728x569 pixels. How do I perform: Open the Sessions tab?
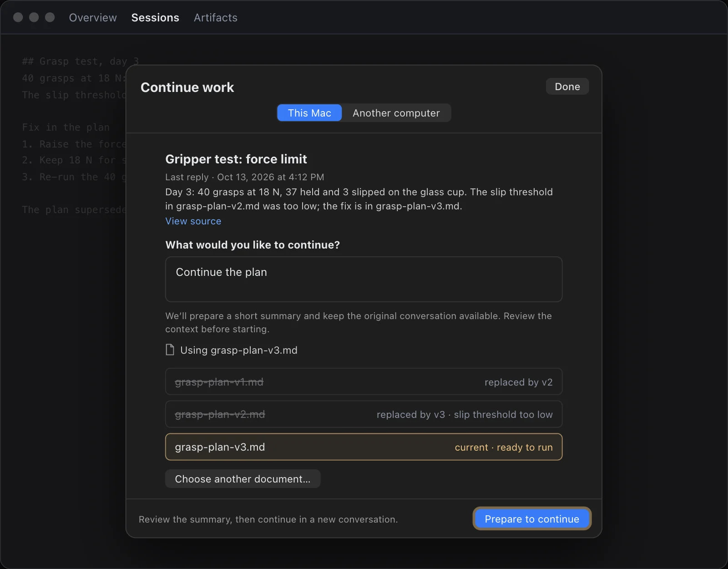tap(155, 18)
